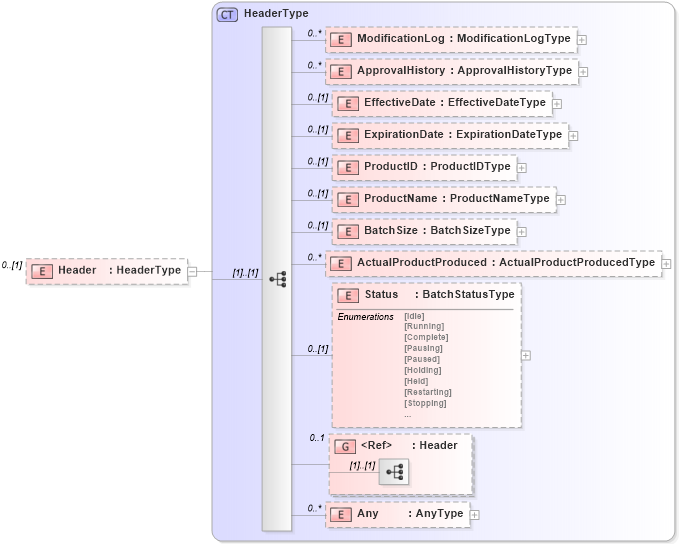Click the 0..1 cardinality above Ref Header
Viewport: 679px width, 544px height.
[317, 438]
